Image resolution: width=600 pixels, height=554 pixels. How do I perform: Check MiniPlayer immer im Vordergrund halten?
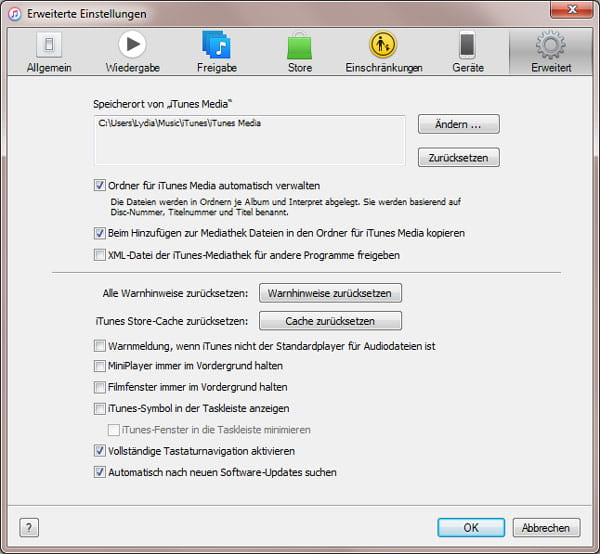(100, 366)
